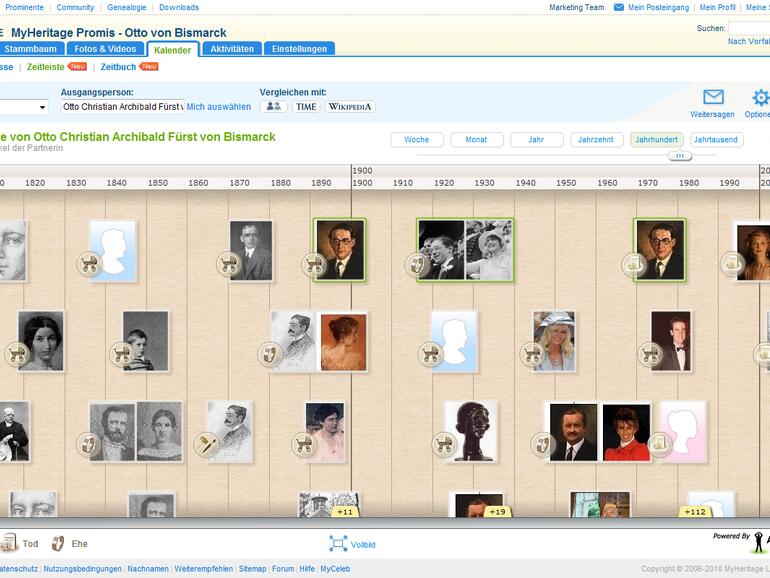Click the wedding ring icon on the green-framed couple photo
Viewport: 770px width, 578px height.
coord(417,264)
